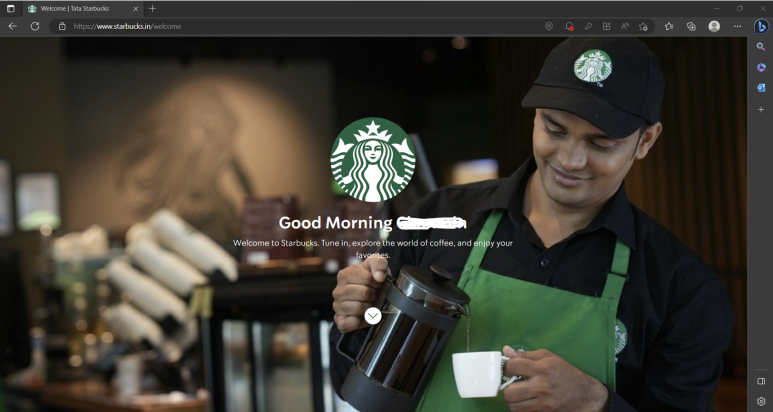Close the Welcome Tata Starbucks tab

[x=136, y=9]
